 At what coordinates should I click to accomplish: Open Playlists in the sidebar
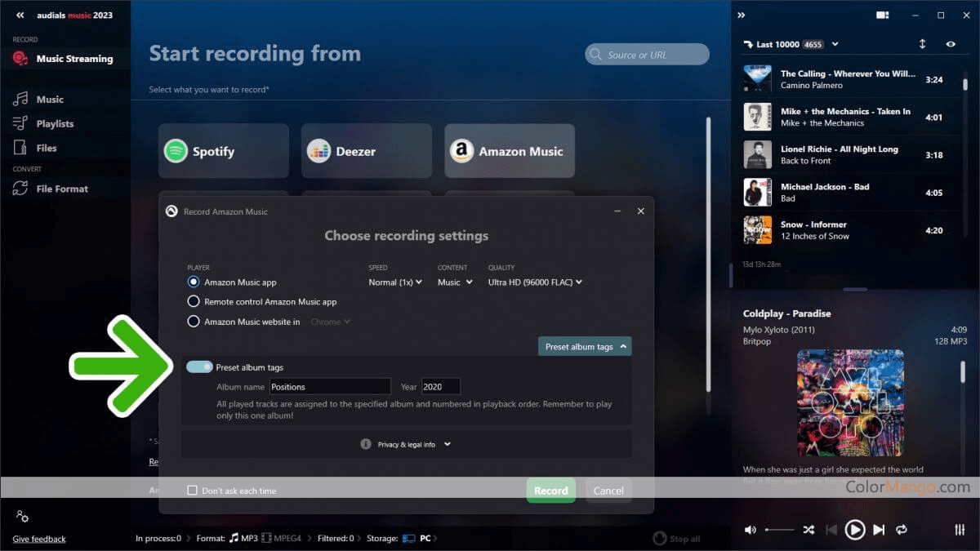tap(55, 124)
